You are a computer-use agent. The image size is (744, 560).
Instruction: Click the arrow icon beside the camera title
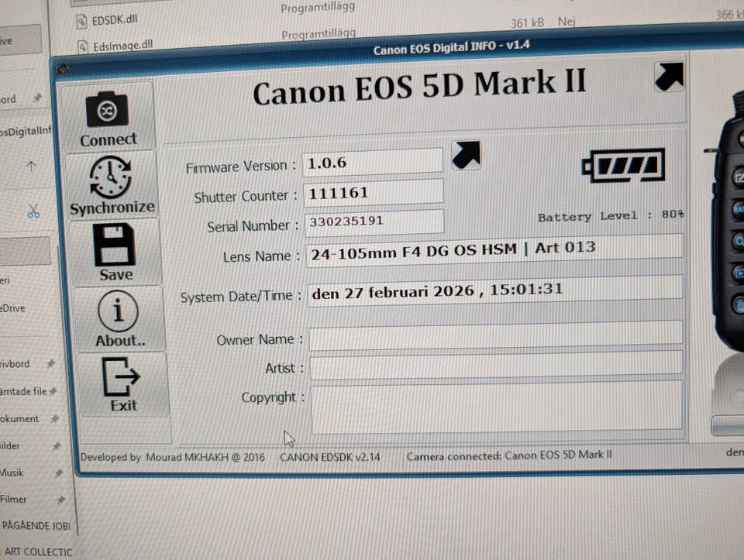[669, 77]
